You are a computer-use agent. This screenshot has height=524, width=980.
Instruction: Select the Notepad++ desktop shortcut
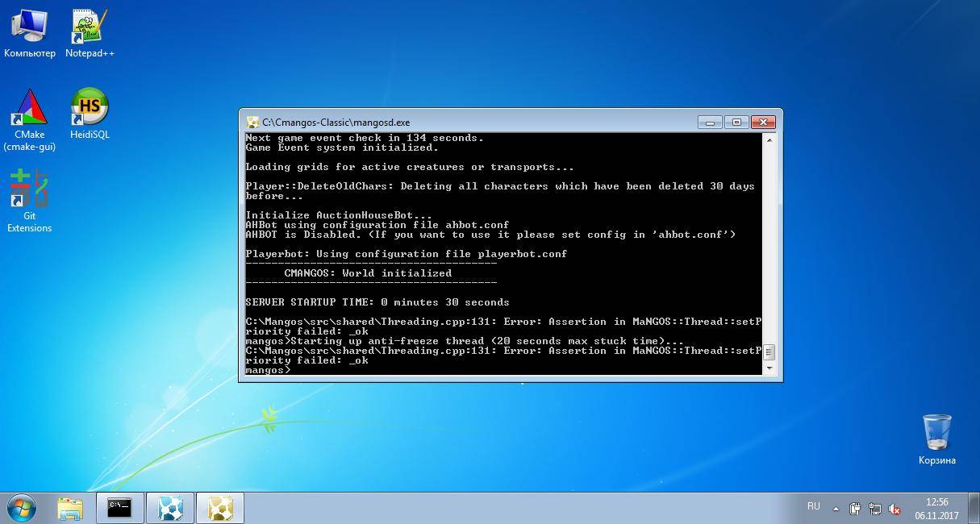[90, 35]
